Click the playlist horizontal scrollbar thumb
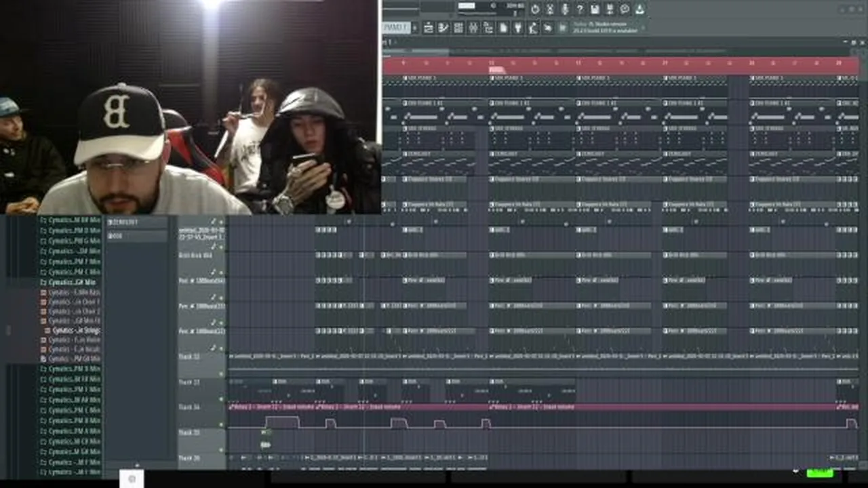Viewport: 868px width, 488px height. coord(415,50)
